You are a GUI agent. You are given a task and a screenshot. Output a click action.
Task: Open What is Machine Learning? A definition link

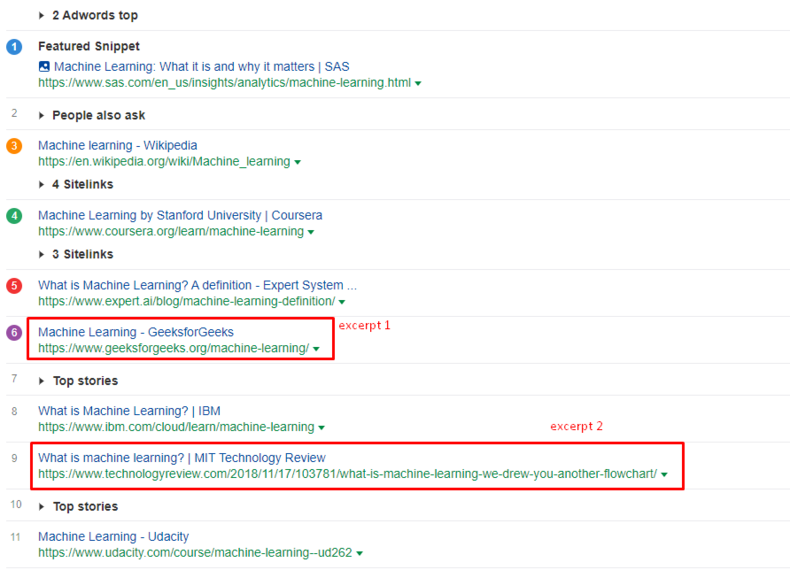pyautogui.click(x=198, y=285)
